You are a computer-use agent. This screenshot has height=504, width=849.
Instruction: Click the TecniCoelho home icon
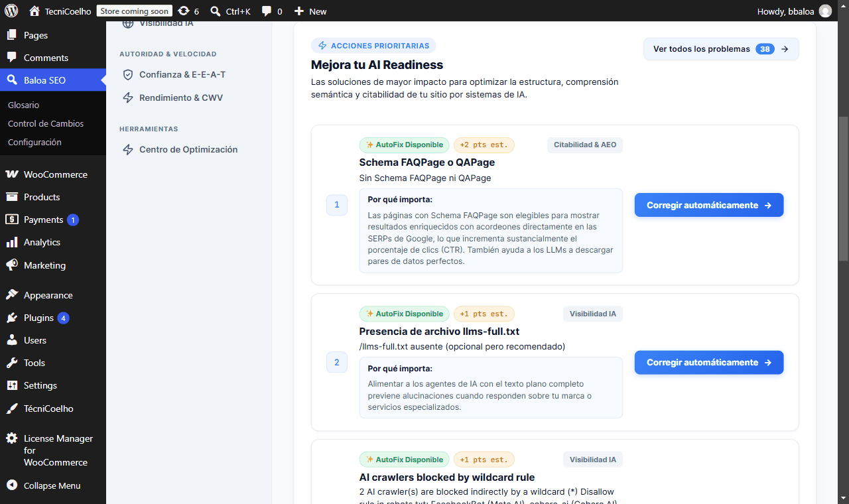click(x=34, y=11)
